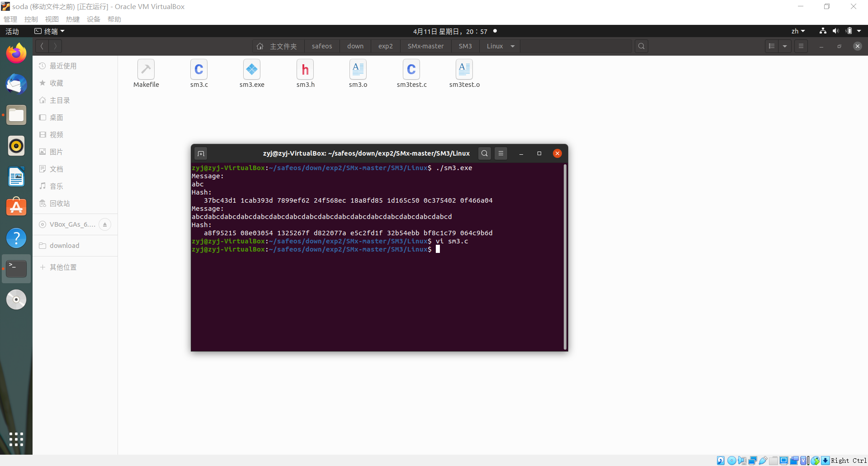This screenshot has height=466, width=868.
Task: Show all applications grid
Action: [16, 439]
